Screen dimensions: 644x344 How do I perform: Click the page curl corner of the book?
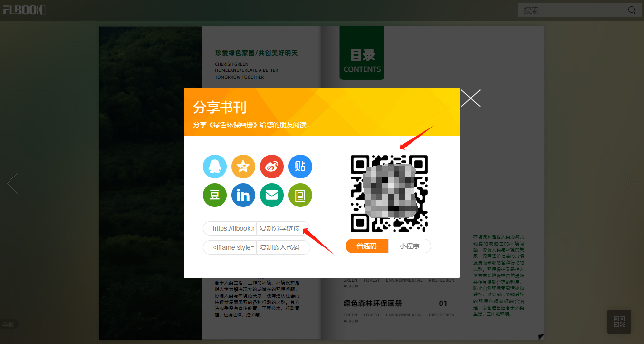pos(541,337)
